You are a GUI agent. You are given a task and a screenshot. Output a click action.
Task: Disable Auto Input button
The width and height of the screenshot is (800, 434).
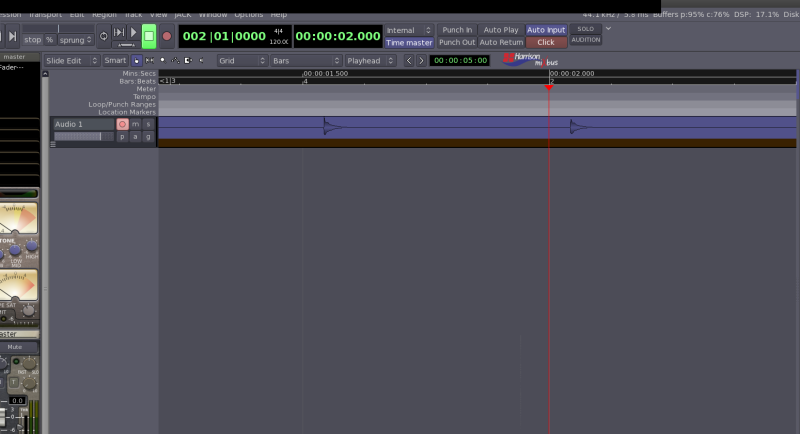[x=546, y=30]
